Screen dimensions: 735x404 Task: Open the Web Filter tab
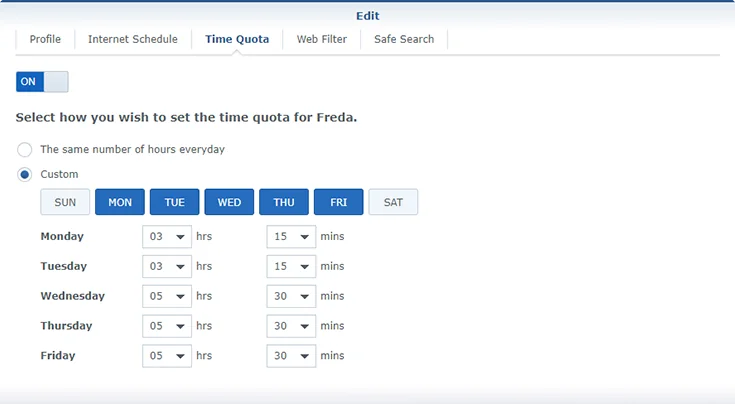tap(321, 39)
